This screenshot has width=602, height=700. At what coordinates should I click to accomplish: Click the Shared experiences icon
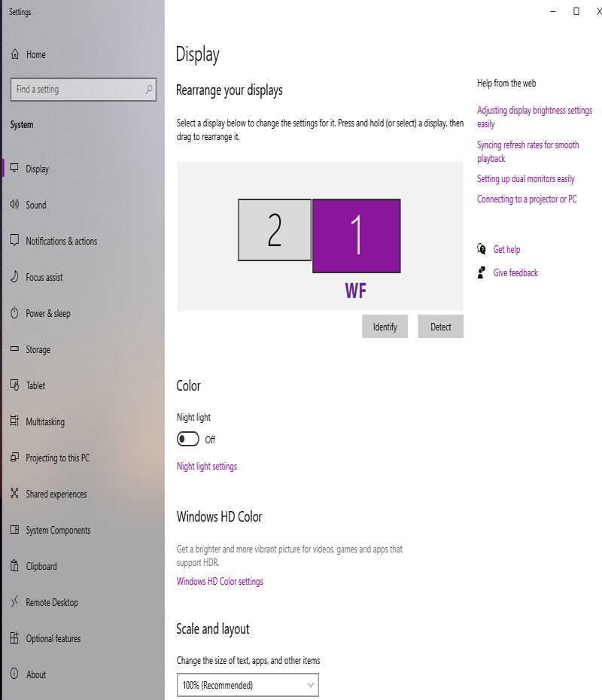coord(15,493)
